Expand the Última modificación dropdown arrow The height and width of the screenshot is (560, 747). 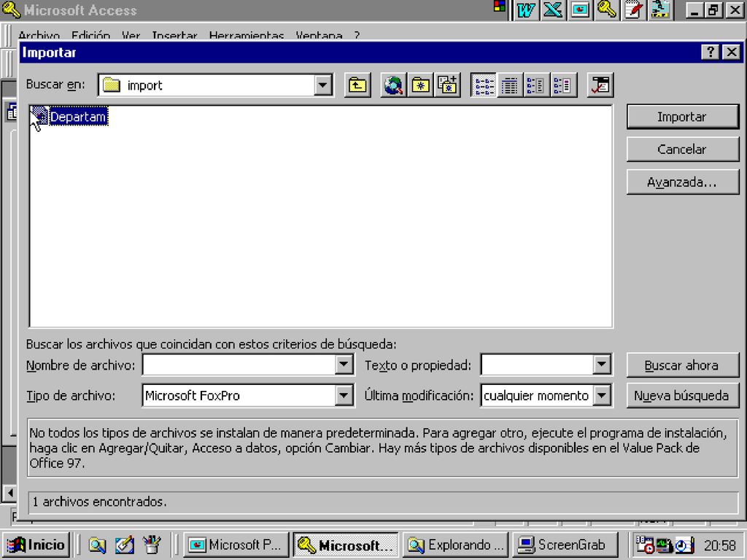[x=602, y=395]
